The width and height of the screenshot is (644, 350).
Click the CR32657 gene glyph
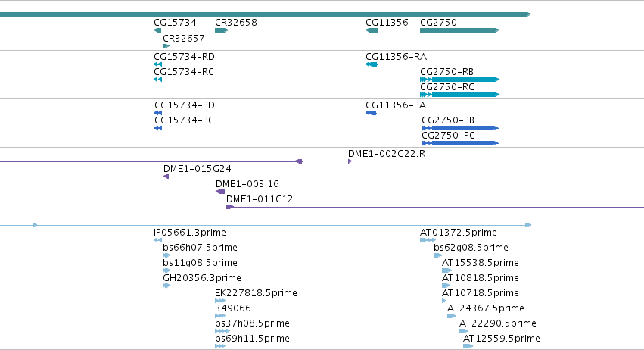click(166, 46)
